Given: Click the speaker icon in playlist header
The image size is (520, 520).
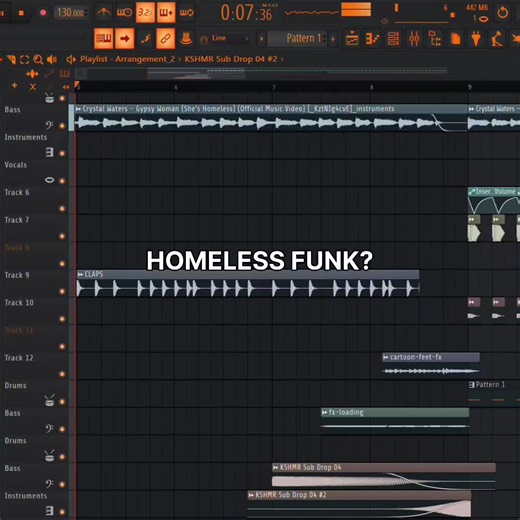Looking at the screenshot, I should click(x=52, y=60).
